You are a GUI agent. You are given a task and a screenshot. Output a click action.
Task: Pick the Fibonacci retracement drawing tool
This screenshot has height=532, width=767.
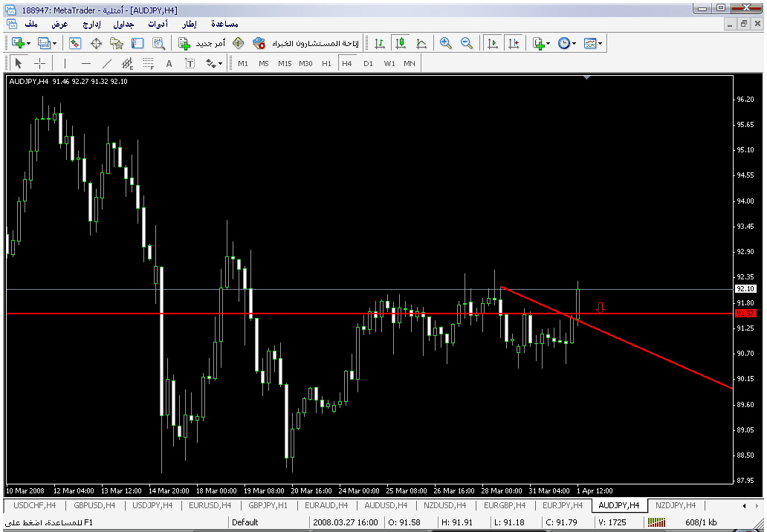click(x=148, y=63)
